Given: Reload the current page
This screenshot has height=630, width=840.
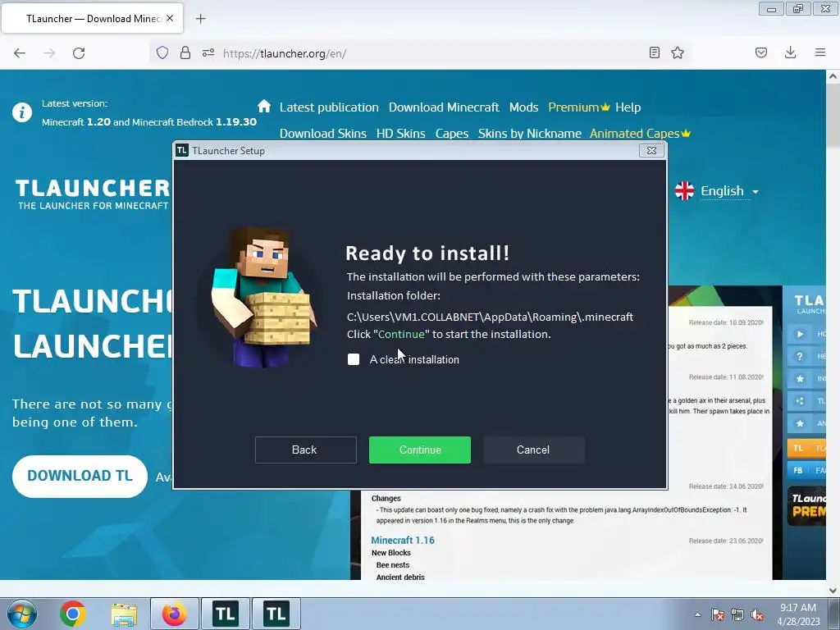Looking at the screenshot, I should click(x=79, y=53).
